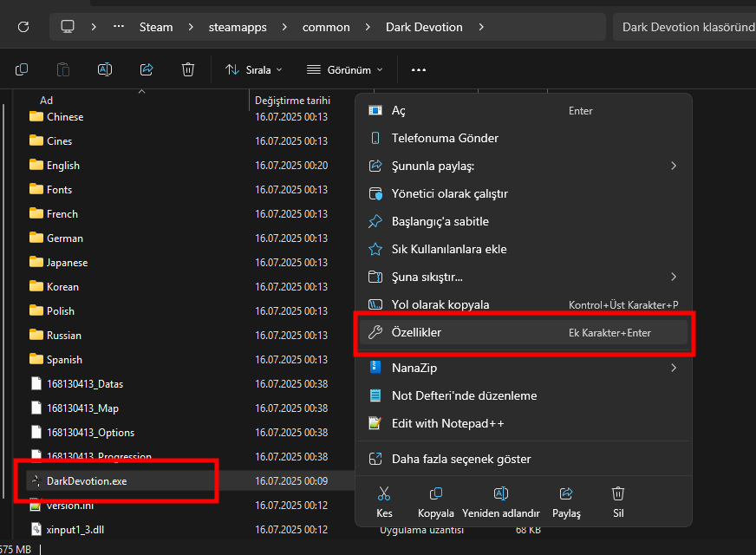Click the star icon beside Sık Kullanılanlara ekle
Image resolution: width=756 pixels, height=555 pixels.
pos(375,249)
